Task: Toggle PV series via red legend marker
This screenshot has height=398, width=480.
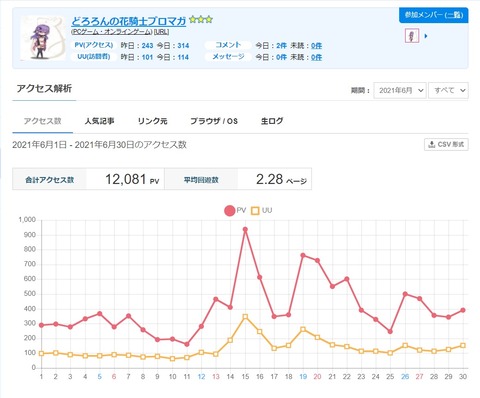Action: (x=229, y=211)
